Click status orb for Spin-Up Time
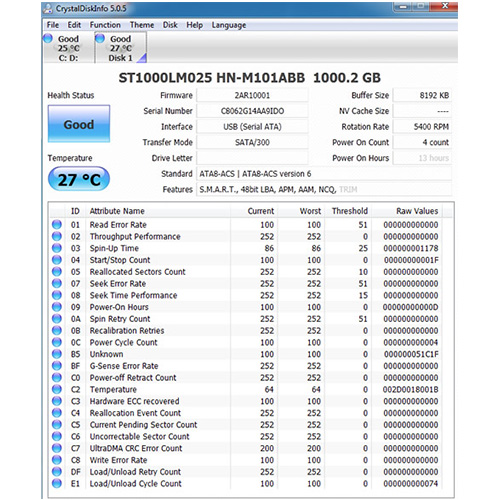Screen dimensions: 500x500 coord(57,248)
